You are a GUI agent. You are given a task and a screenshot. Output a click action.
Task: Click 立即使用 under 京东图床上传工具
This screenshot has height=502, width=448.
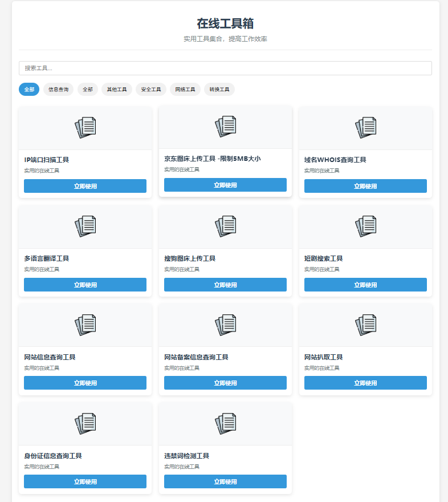click(x=226, y=185)
